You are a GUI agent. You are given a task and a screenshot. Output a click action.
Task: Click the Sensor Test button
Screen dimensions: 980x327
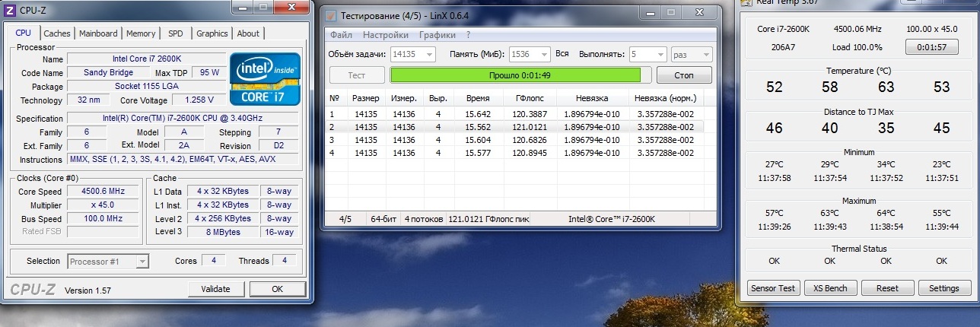pos(773,288)
